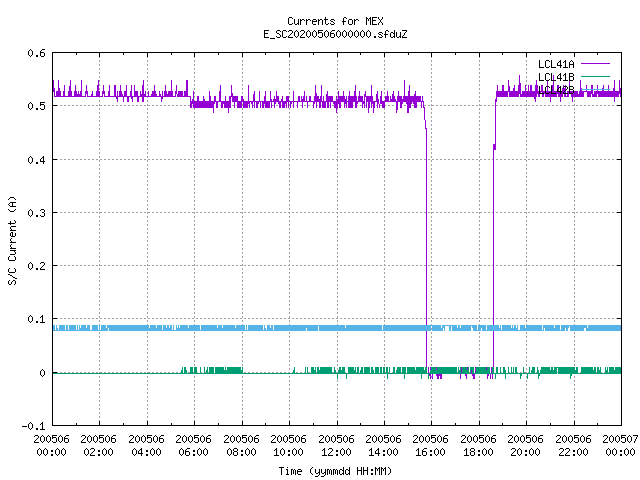Screen dimensions: 640x480
Task: Click the 0 y-axis tick label
Action: (x=42, y=373)
